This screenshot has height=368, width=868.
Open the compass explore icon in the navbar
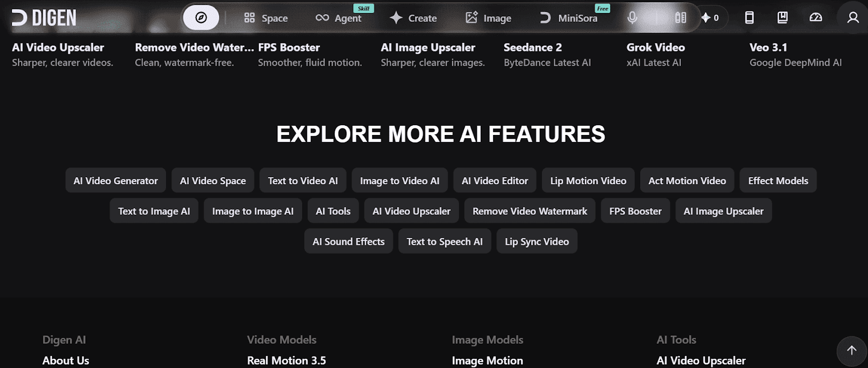click(201, 18)
